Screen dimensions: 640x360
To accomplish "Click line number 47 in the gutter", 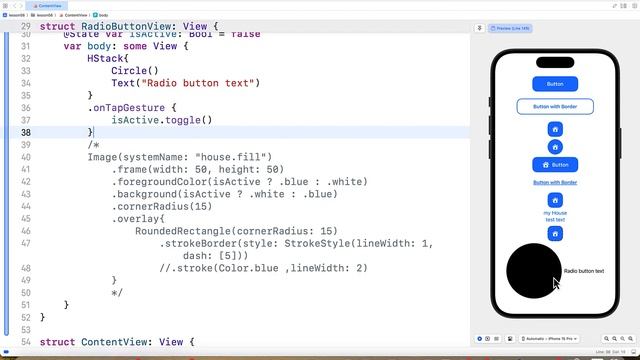I will 25,243.
